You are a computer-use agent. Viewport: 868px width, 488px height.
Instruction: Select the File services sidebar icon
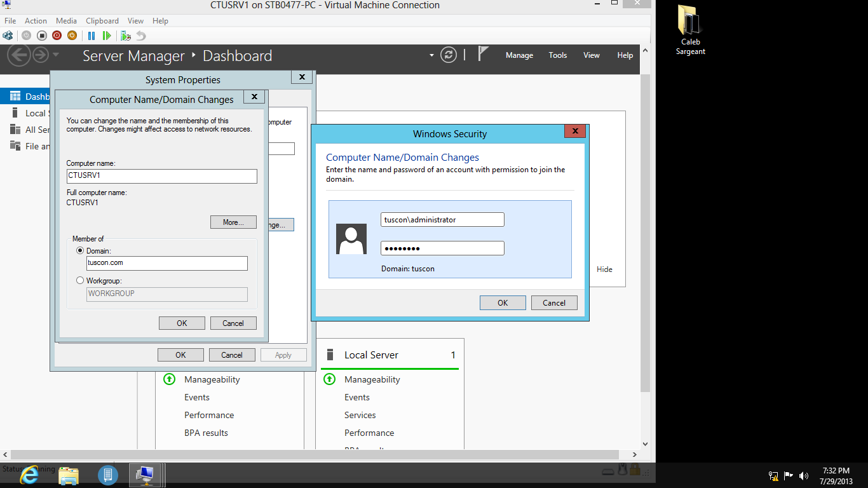(15, 146)
